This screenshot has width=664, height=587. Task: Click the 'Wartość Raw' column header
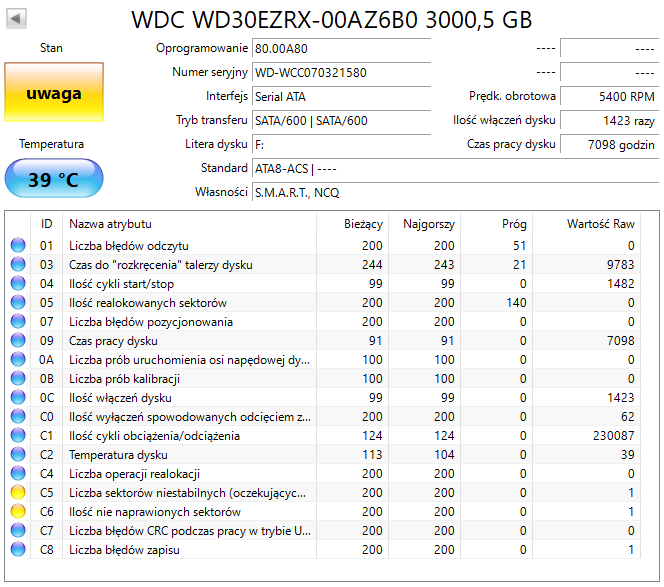point(586,224)
